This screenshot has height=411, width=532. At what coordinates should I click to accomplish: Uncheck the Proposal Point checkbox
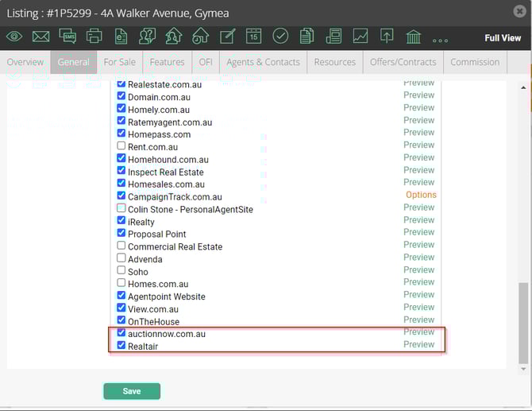(121, 233)
